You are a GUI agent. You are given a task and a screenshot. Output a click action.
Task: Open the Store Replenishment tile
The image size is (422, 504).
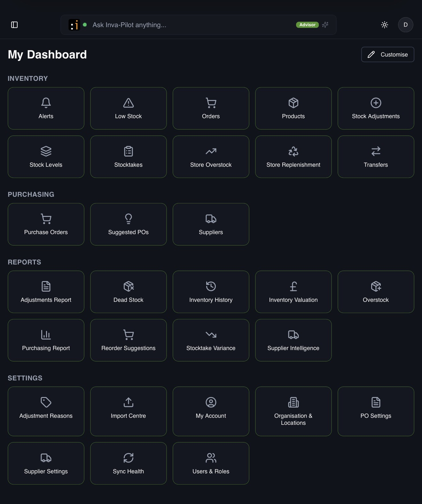point(293,157)
